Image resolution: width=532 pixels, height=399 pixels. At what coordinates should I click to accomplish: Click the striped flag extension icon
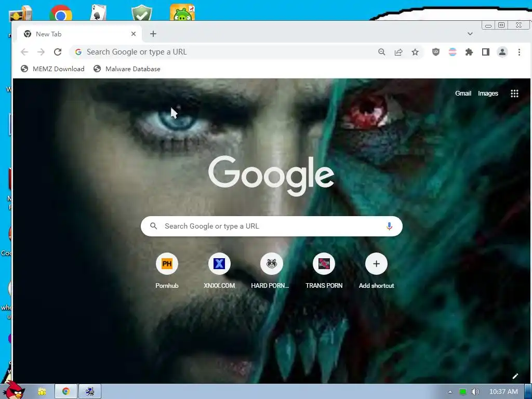pos(453,52)
